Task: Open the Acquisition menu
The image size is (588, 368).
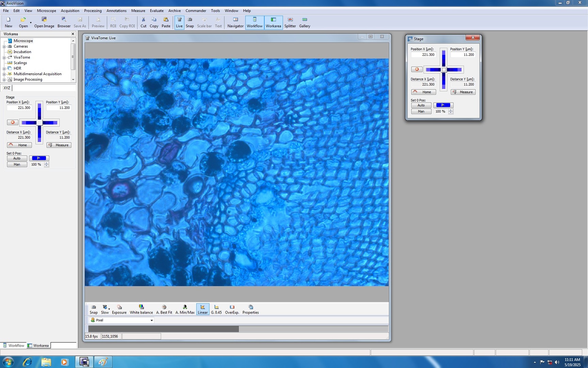Action: (70, 11)
